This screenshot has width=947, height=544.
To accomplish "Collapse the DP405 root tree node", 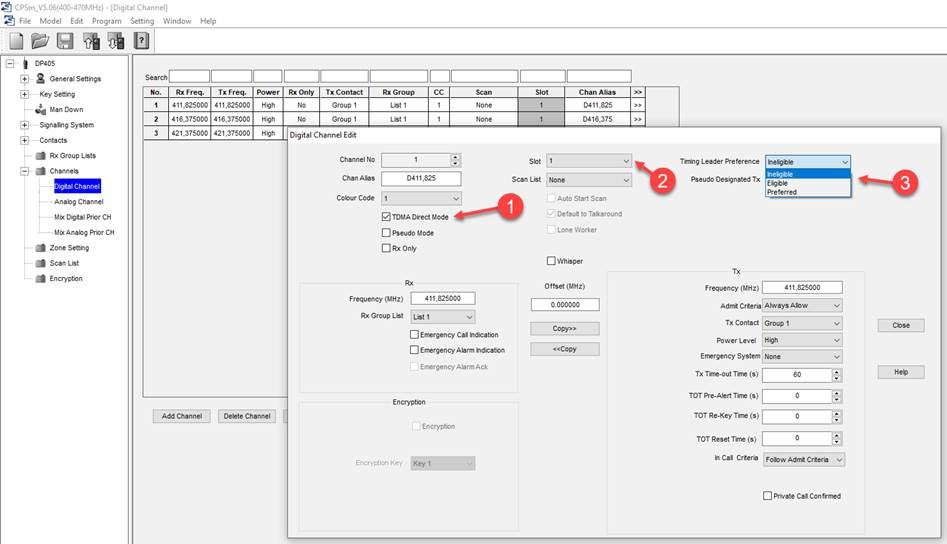I will coord(10,63).
